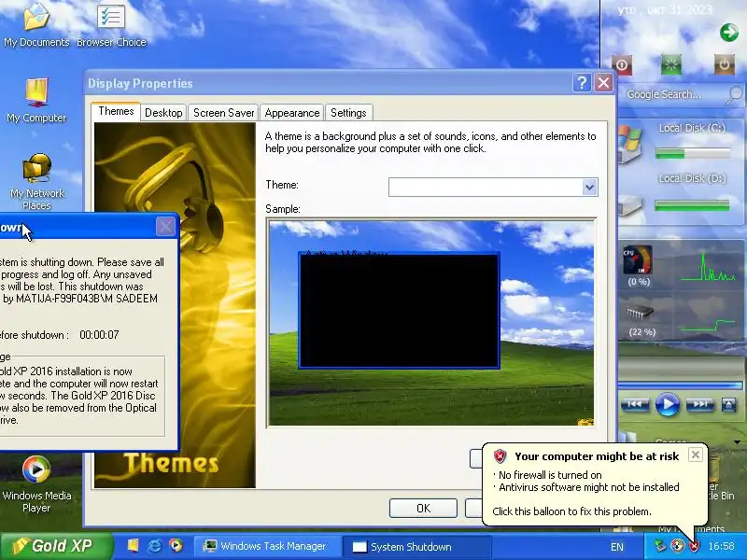This screenshot has height=560, width=747.
Task: Click the red shutdown sidebar button
Action: tap(622, 64)
